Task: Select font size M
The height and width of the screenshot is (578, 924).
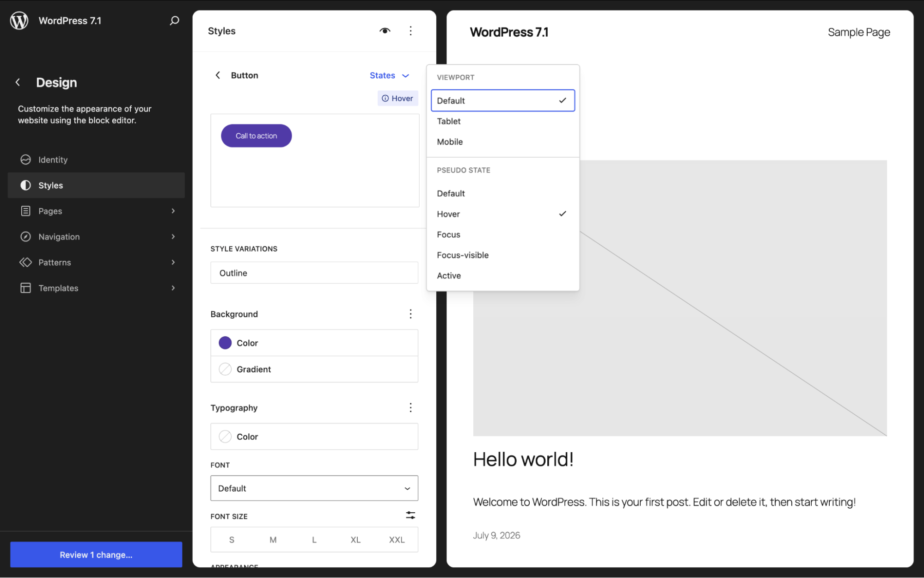Action: (x=273, y=540)
